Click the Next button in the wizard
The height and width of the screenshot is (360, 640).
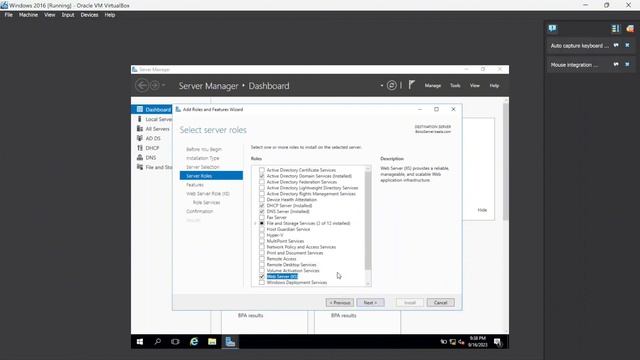click(x=370, y=302)
